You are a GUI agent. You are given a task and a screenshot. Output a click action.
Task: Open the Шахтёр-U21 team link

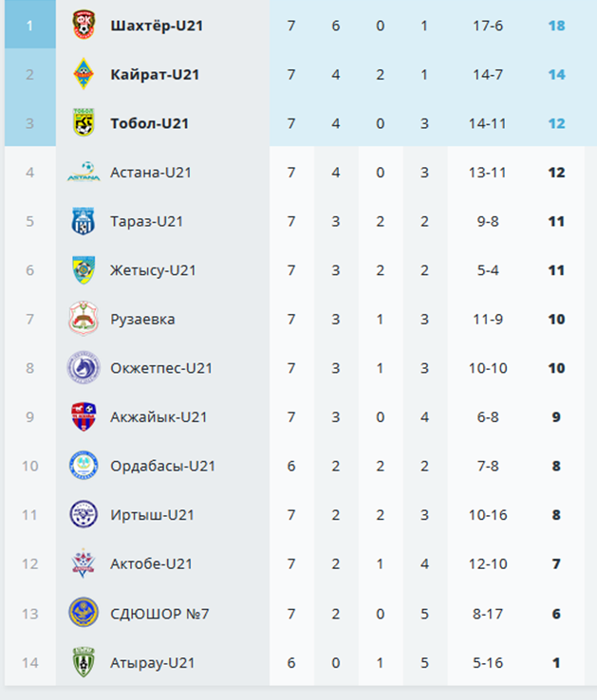point(157,26)
